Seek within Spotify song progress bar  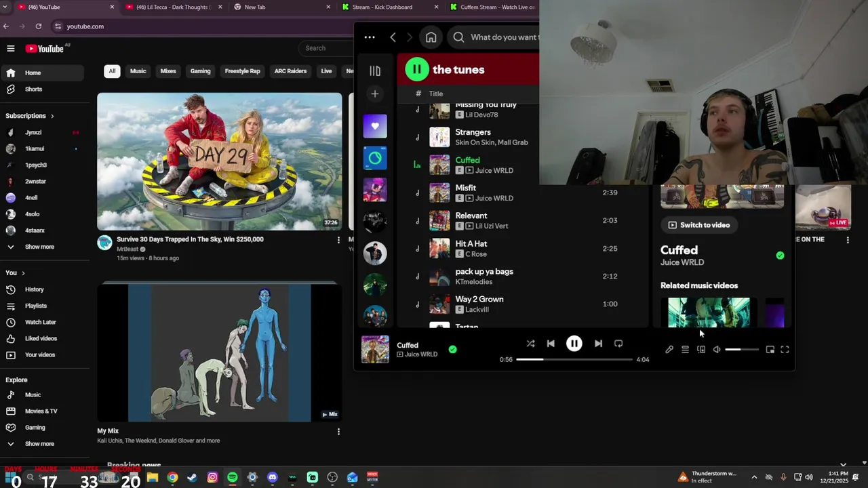coord(574,359)
